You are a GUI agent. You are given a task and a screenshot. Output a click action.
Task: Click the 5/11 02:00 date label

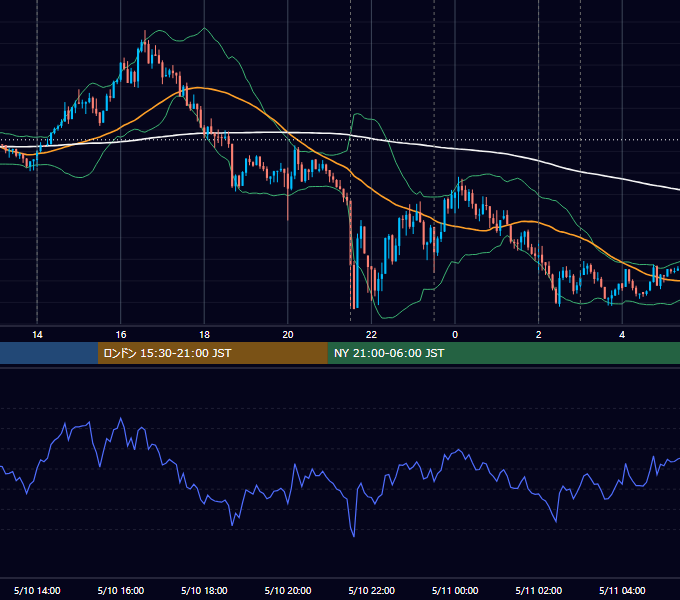tap(539, 590)
